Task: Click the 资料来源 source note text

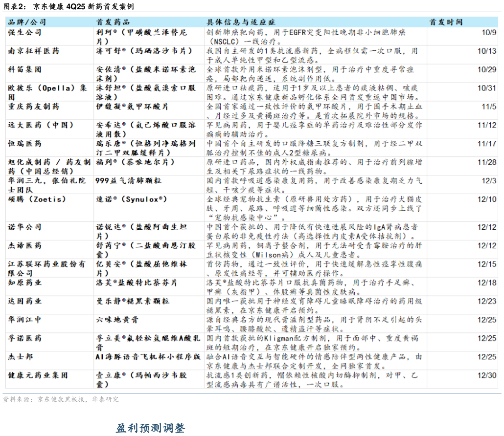Action: coord(61,399)
